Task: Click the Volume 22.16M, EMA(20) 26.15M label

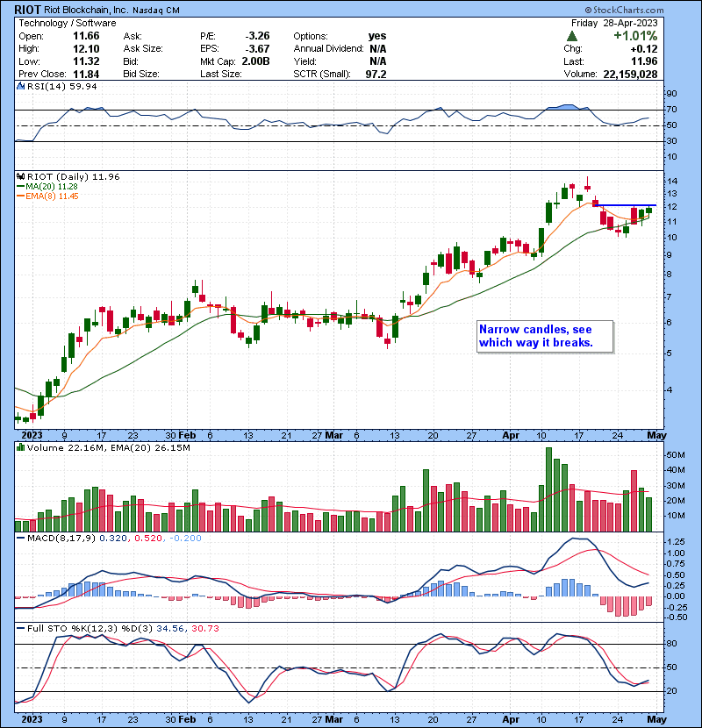Action: pyautogui.click(x=108, y=448)
